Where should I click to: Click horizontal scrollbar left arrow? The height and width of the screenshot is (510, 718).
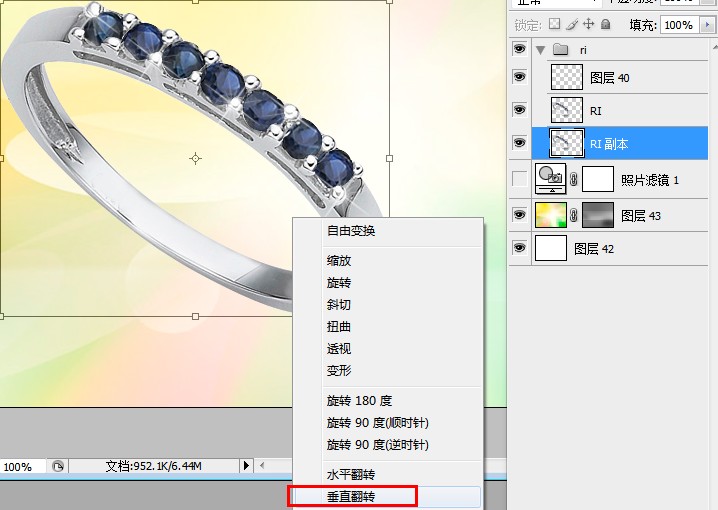pyautogui.click(x=262, y=466)
